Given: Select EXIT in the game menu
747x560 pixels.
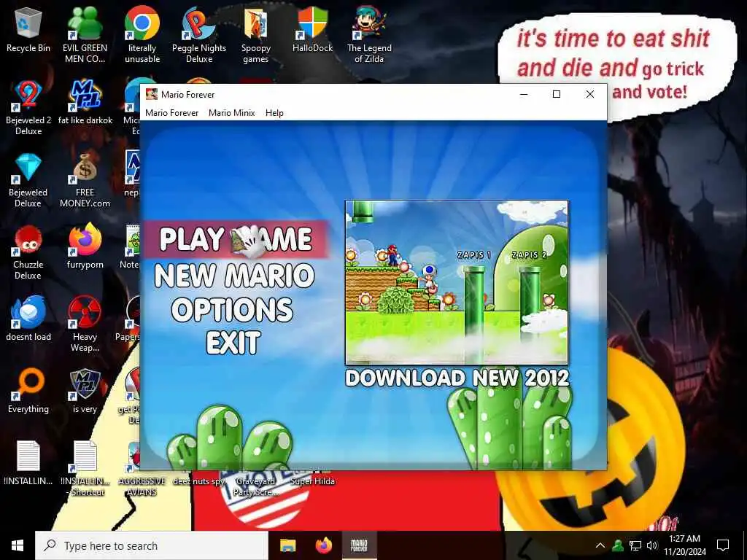Looking at the screenshot, I should 233,343.
